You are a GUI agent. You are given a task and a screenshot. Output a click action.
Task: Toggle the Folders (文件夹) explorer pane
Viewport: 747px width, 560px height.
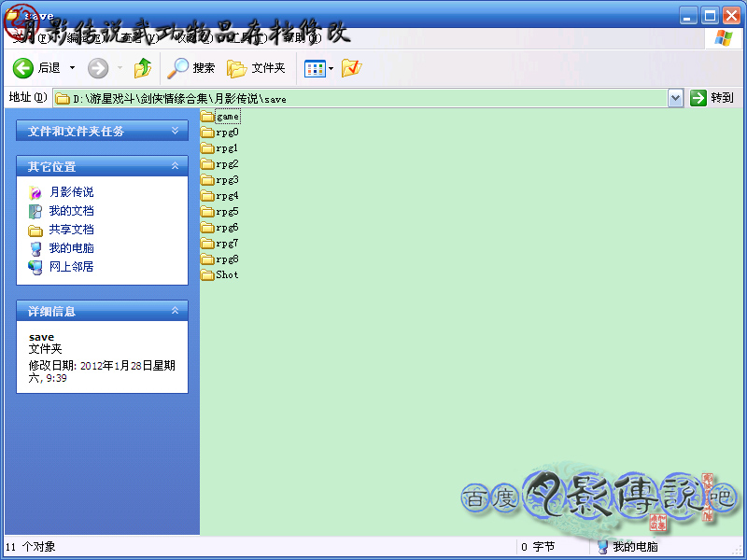[x=252, y=67]
